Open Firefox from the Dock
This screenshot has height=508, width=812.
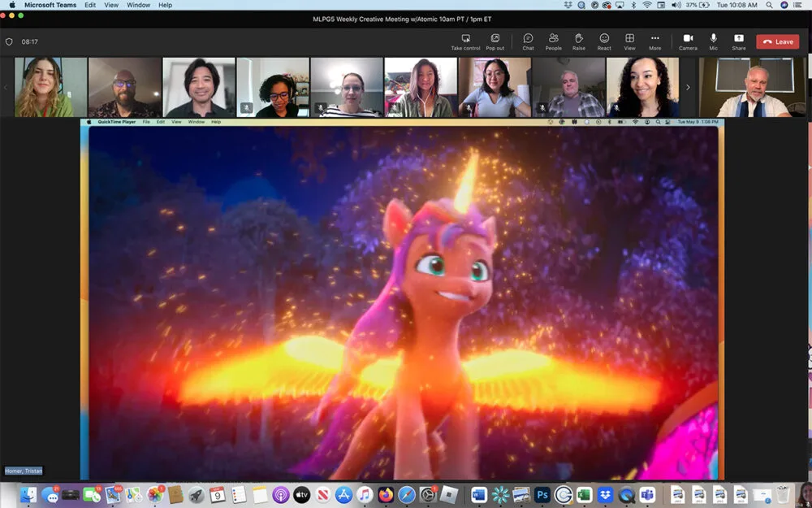386,495
